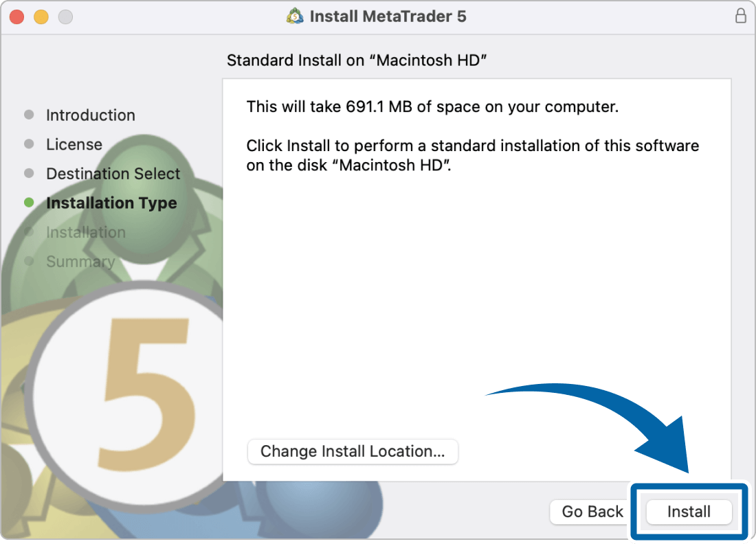Select the Introduction step in sidebar
This screenshot has width=756, height=544.
(91, 115)
